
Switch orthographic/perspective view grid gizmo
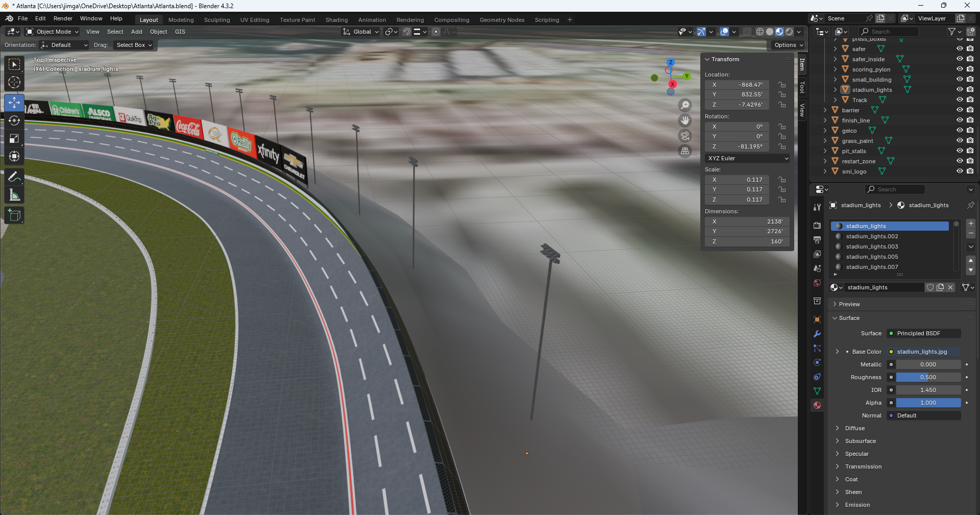pos(685,151)
